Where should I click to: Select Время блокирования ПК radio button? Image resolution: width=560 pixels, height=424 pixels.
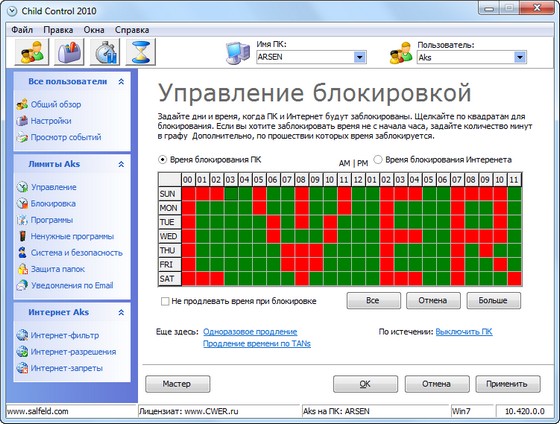pyautogui.click(x=162, y=160)
